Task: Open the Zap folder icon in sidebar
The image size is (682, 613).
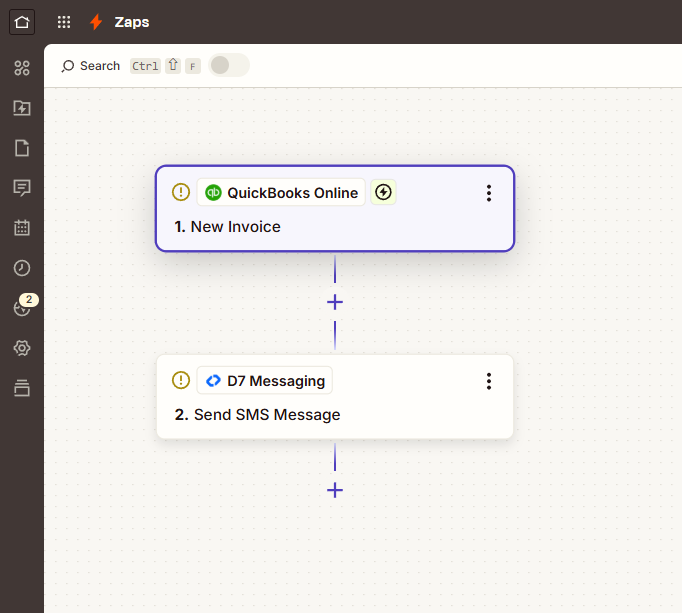Action: point(22,108)
